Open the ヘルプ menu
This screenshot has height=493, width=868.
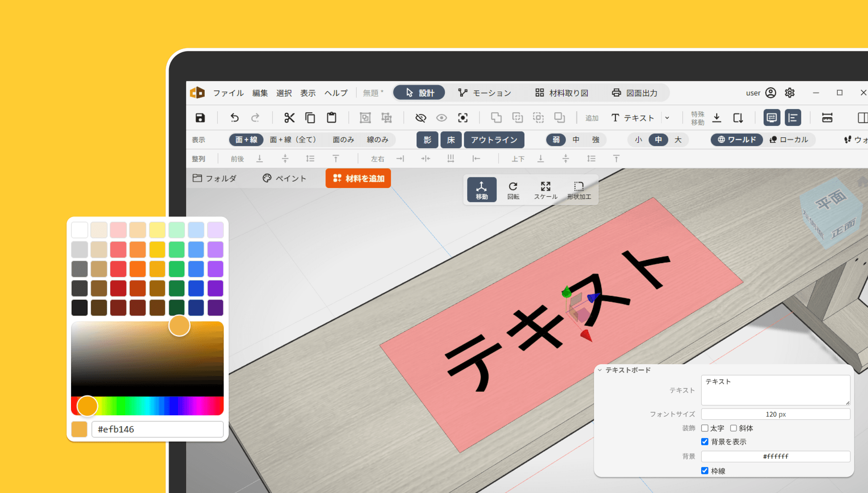tap(336, 93)
